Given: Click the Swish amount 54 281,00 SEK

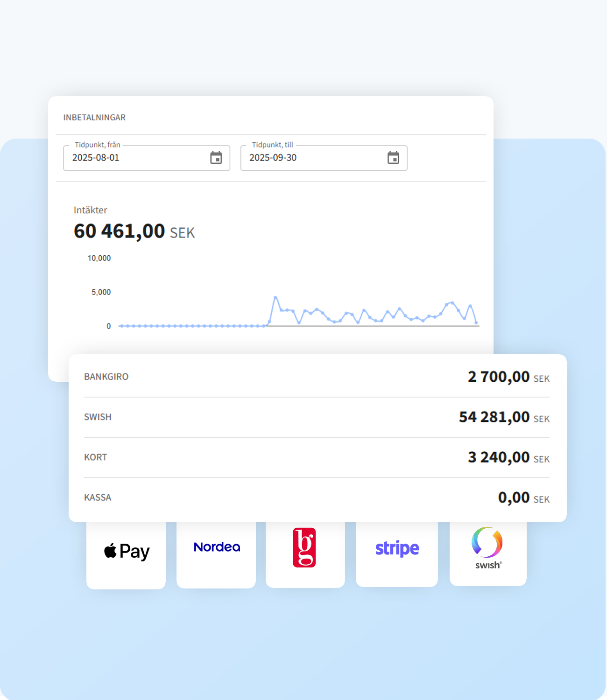Looking at the screenshot, I should pyautogui.click(x=503, y=417).
